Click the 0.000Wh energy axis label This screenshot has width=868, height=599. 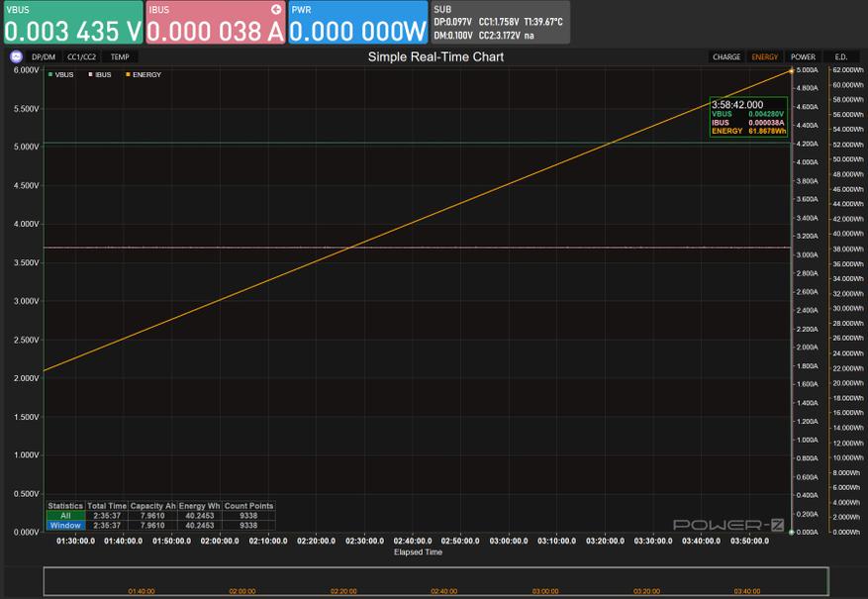[x=846, y=532]
